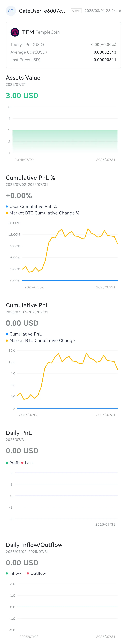Image resolution: width=127 pixels, height=644 pixels.
Task: Click the 8D user avatar icon
Action: point(11,11)
